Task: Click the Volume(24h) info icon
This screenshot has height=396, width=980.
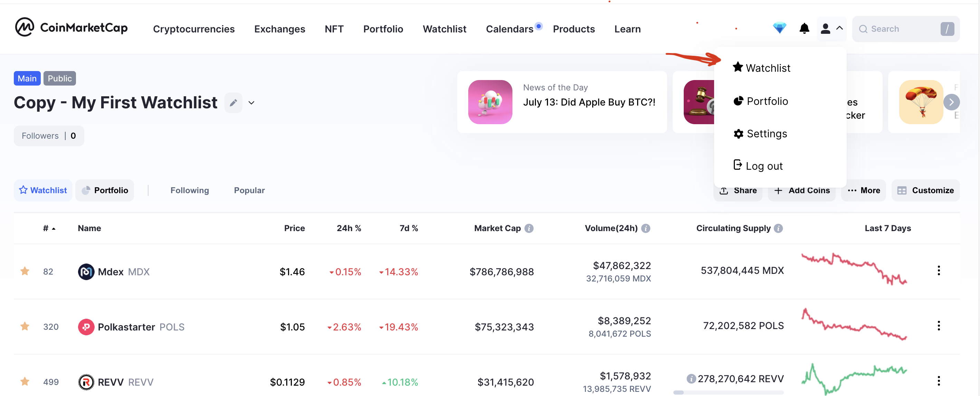Action: click(x=646, y=228)
